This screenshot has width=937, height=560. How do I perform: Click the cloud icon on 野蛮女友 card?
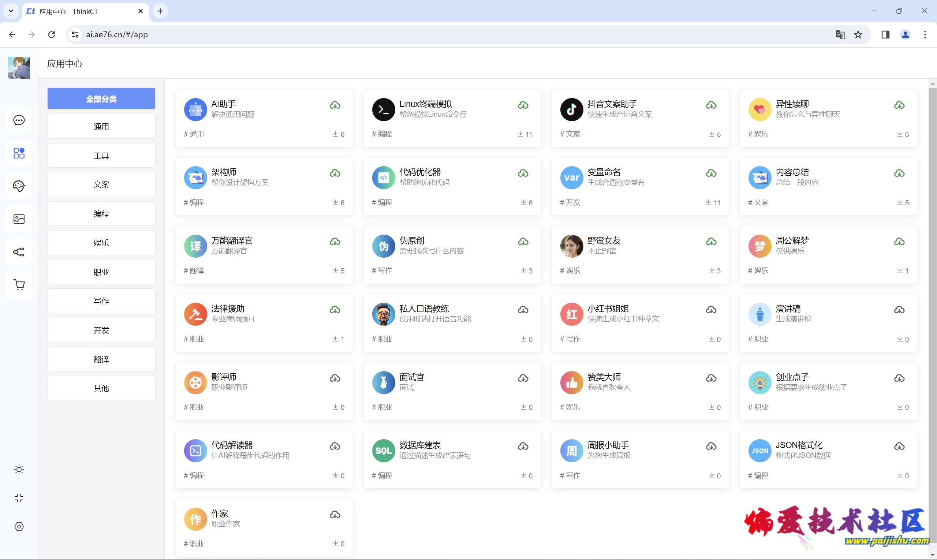(711, 242)
